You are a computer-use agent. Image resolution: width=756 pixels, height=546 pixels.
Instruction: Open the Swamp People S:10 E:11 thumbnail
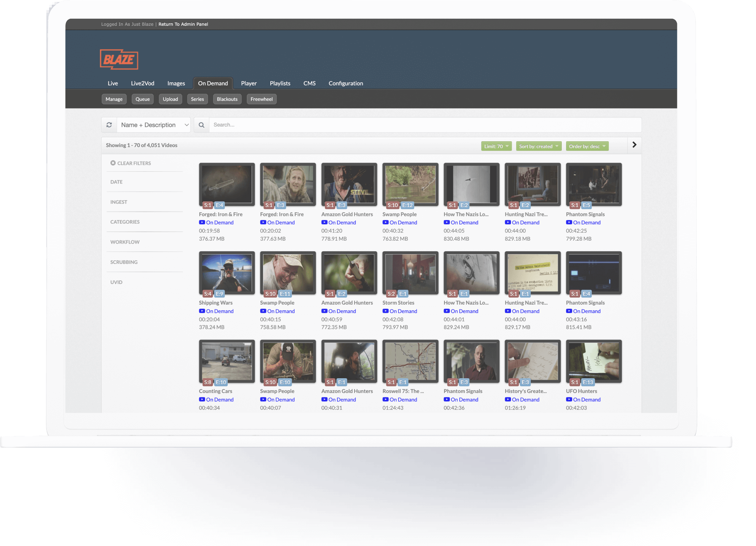coord(288,273)
